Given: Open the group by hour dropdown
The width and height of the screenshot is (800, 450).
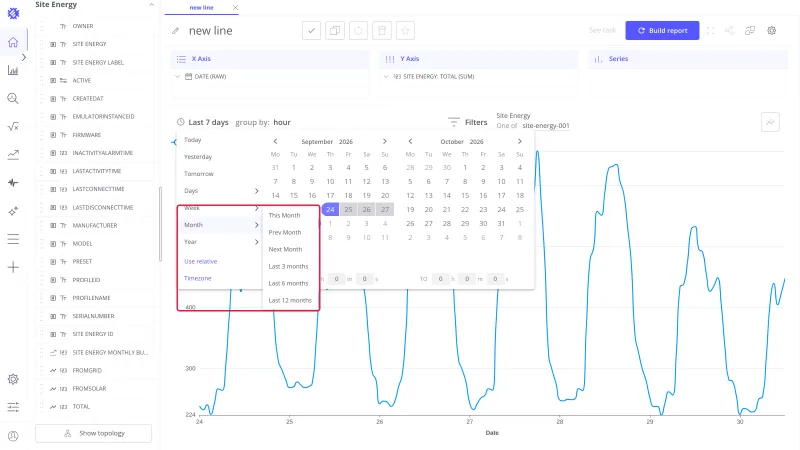Looking at the screenshot, I should point(282,122).
